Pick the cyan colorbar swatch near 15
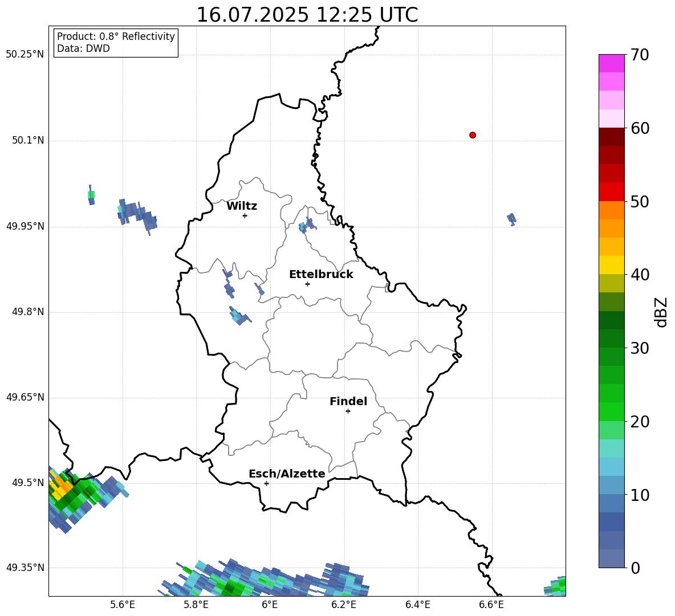The width and height of the screenshot is (675, 616). (x=611, y=467)
